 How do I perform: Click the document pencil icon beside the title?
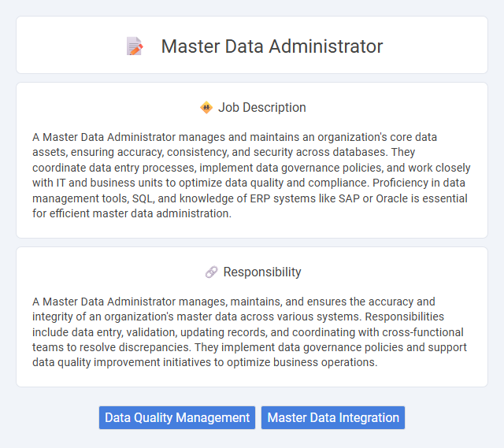coord(135,46)
